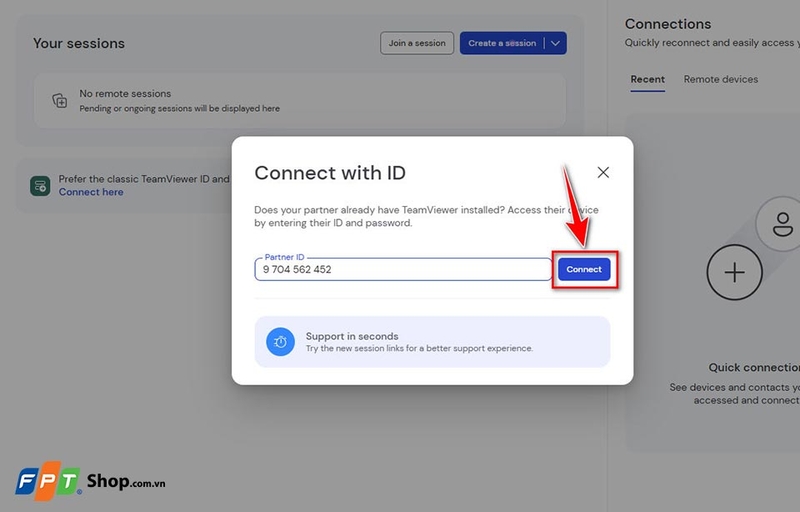
Task: Click the Your sessions heading
Action: (x=79, y=44)
